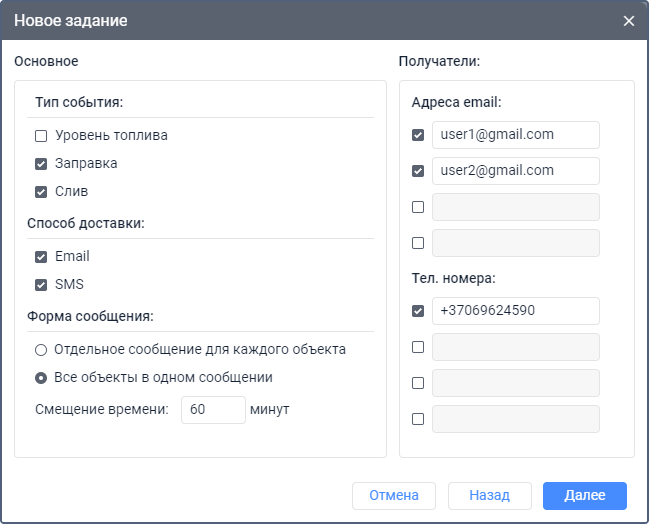Screen dimensions: 649x524
Task: Uncheck the +37069624590 phone checkbox
Action: (418, 311)
